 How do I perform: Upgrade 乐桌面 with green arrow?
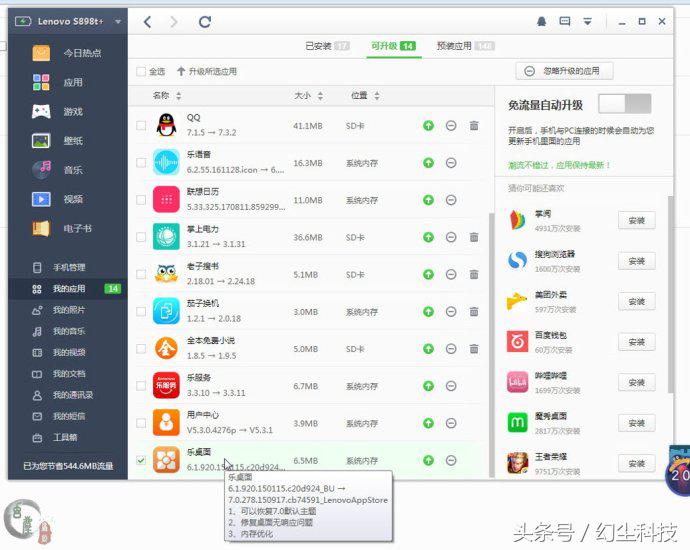coord(428,460)
